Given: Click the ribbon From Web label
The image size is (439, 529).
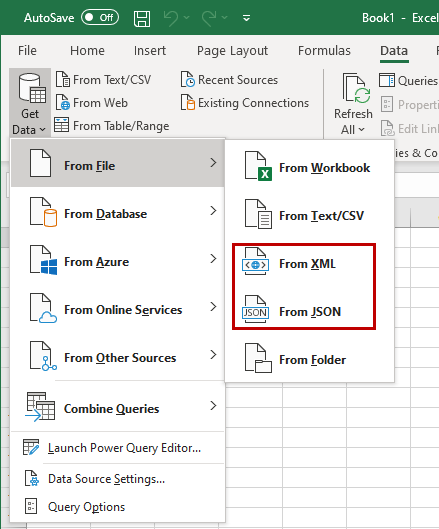Looking at the screenshot, I should pyautogui.click(x=100, y=103).
